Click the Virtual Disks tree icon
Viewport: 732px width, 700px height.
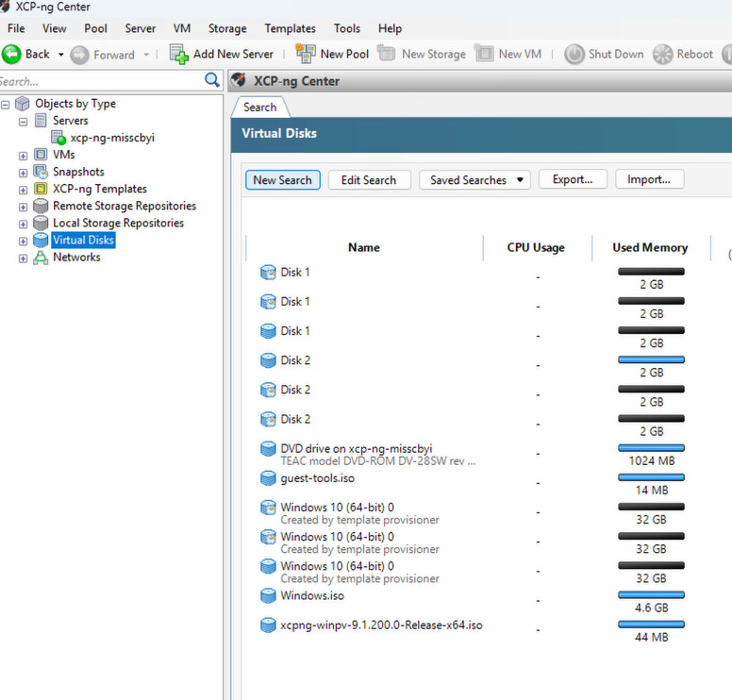pos(41,240)
